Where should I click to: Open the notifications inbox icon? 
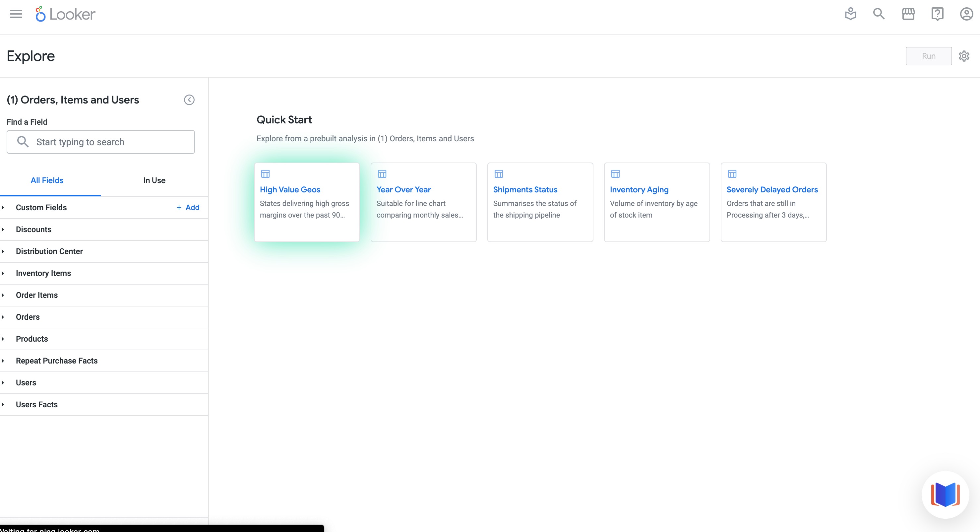[850, 14]
